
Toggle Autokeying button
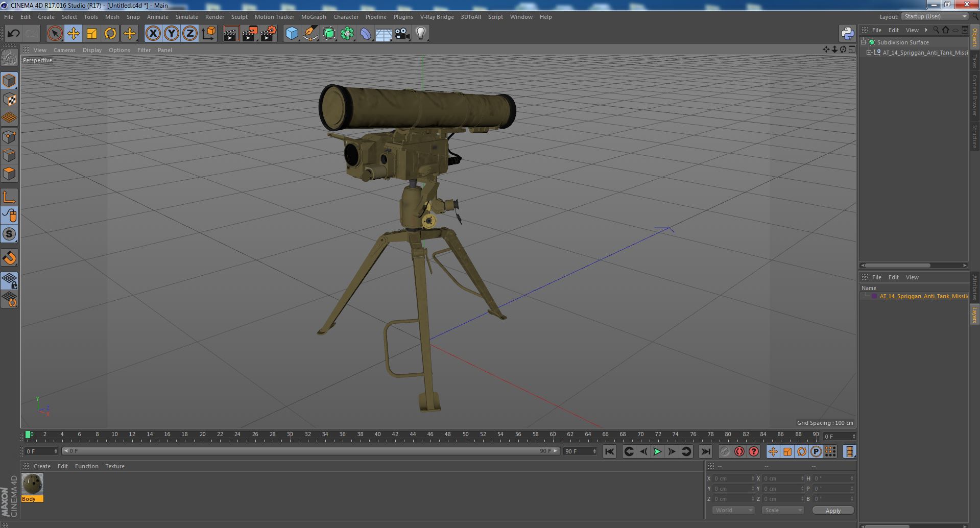[739, 451]
